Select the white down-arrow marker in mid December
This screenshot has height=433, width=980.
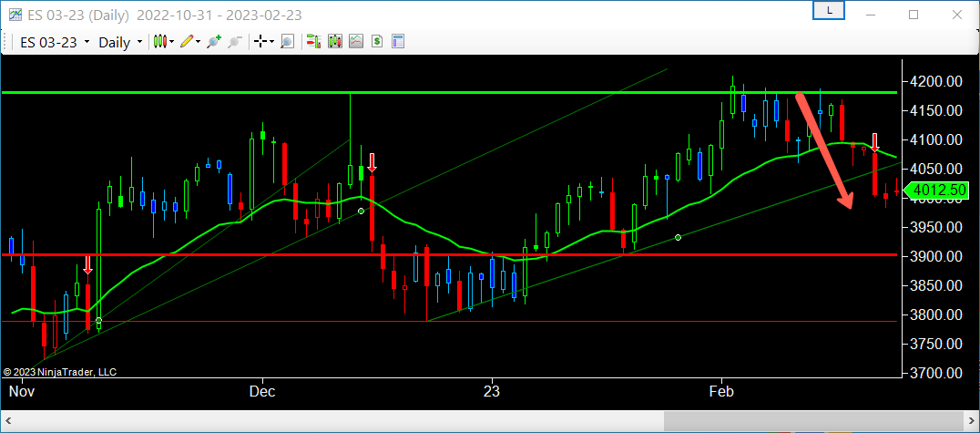pos(373,162)
